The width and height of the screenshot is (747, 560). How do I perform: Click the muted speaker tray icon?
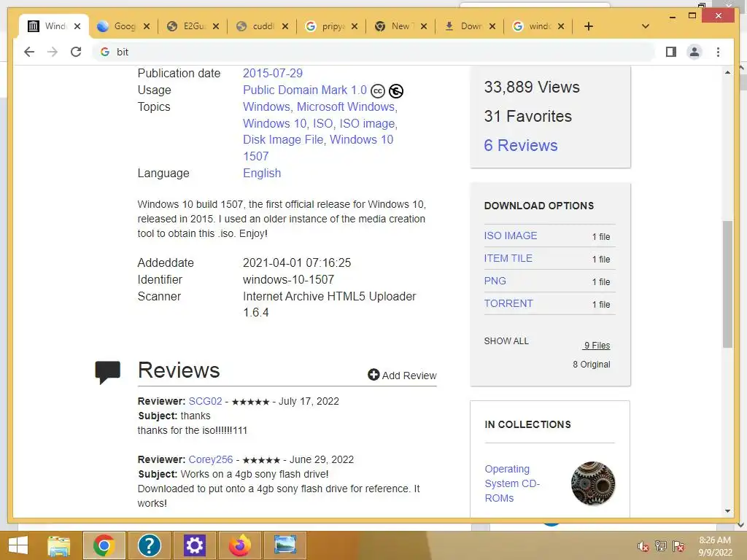[x=643, y=546]
